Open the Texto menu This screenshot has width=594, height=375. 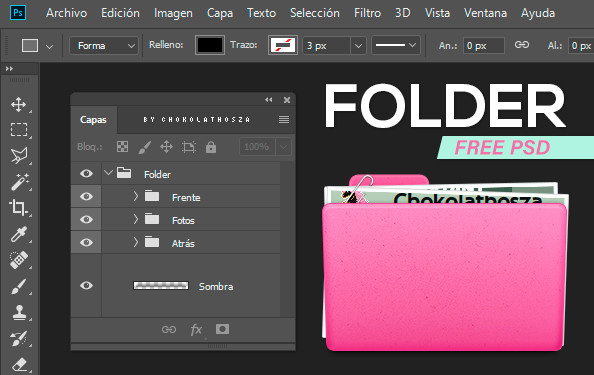coord(261,13)
